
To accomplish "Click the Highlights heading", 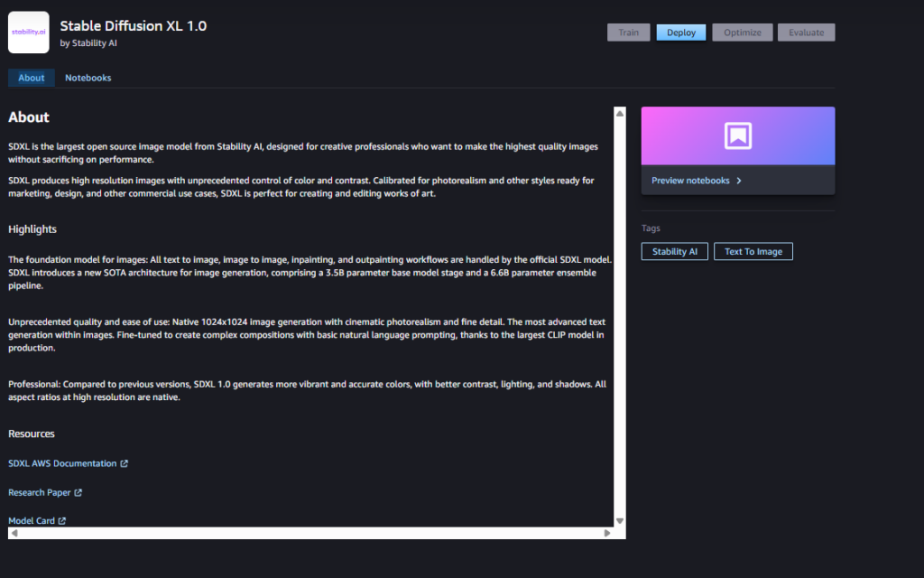I will click(x=32, y=229).
